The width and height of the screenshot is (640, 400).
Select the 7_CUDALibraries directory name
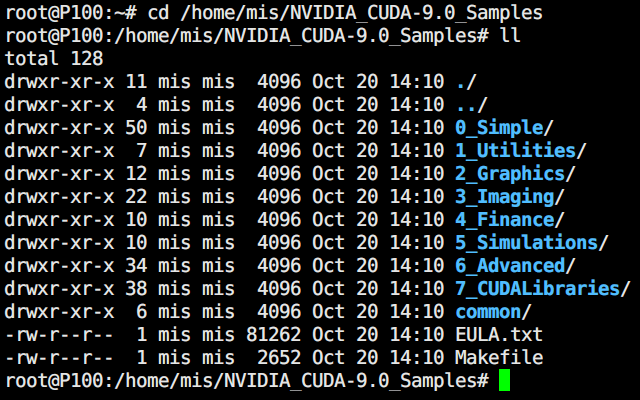pos(542,289)
